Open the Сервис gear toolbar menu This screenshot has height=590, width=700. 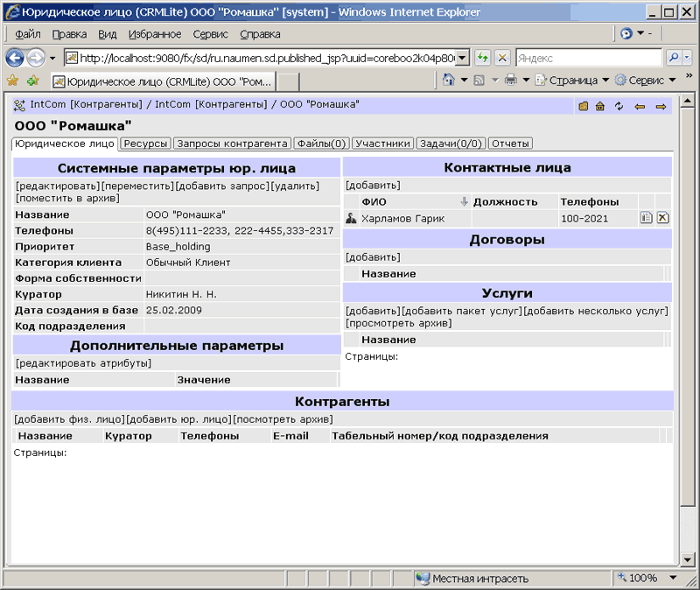pos(645,80)
